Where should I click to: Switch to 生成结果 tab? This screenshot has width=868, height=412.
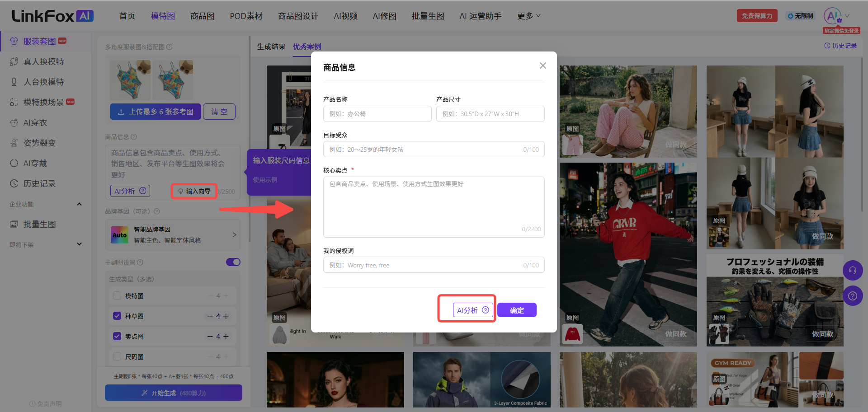[x=271, y=47]
